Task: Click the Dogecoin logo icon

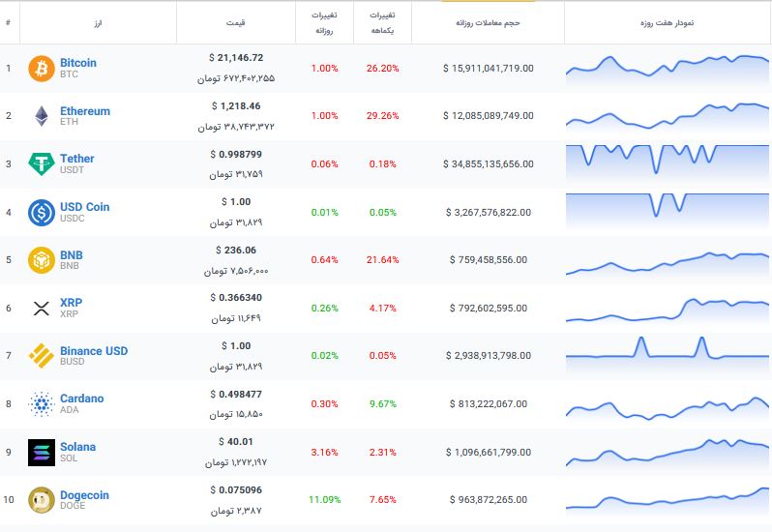Action: click(x=42, y=500)
